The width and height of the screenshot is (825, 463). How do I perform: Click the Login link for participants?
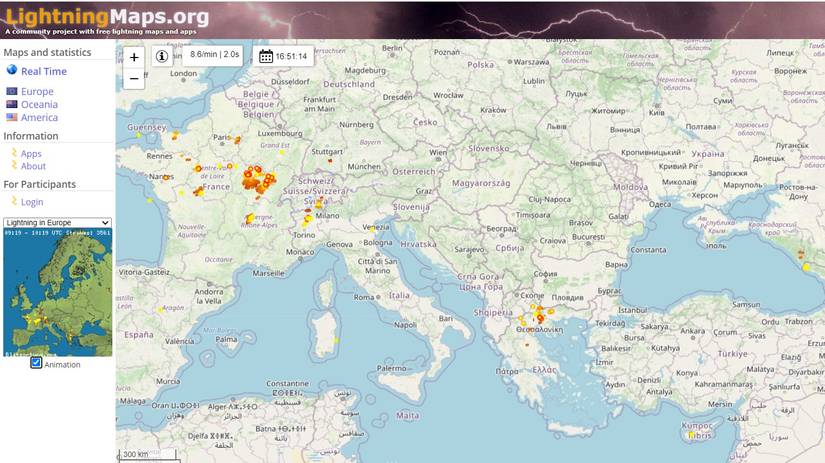pos(32,202)
